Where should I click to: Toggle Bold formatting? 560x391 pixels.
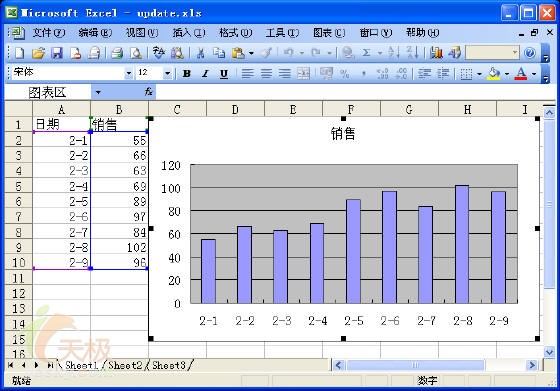pos(186,74)
